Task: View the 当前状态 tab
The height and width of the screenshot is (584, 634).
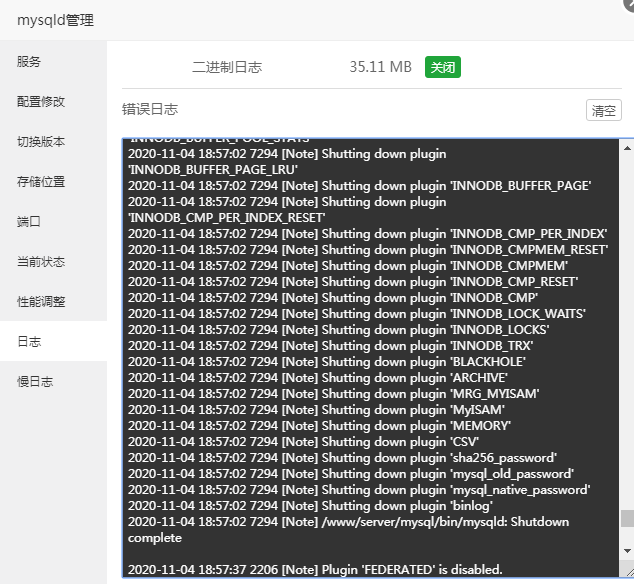Action: pos(53,262)
